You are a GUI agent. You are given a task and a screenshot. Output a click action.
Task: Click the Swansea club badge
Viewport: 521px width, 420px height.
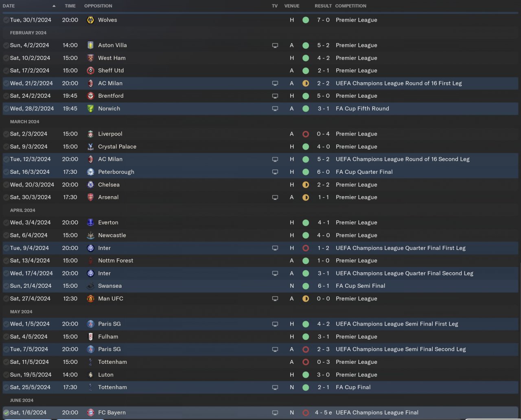pos(91,286)
